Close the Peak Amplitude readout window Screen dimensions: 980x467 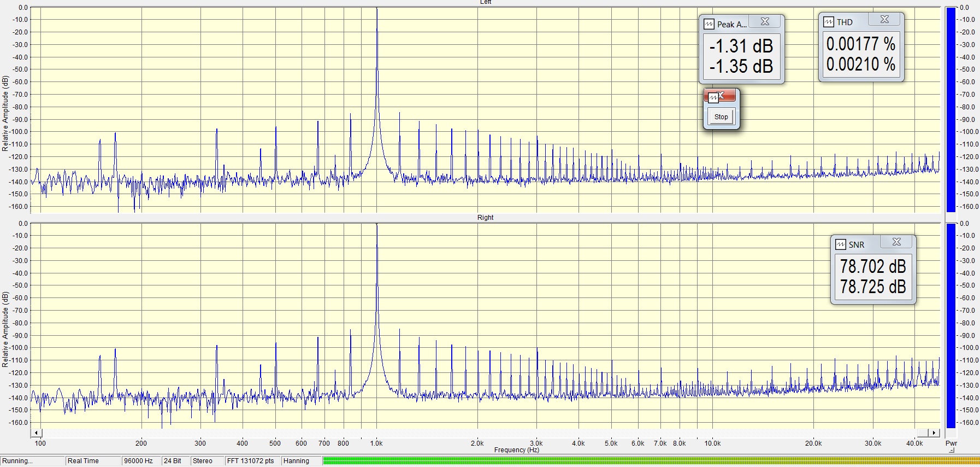point(765,22)
